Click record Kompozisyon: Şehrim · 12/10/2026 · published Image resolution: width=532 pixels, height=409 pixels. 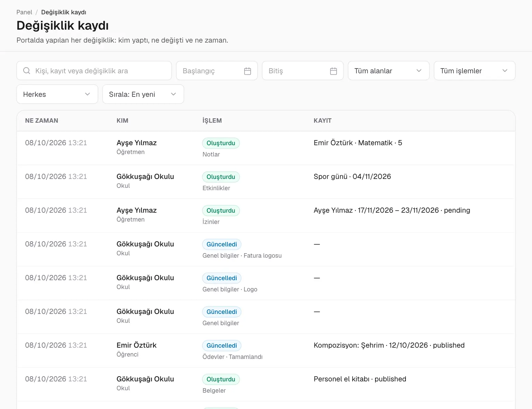point(389,345)
